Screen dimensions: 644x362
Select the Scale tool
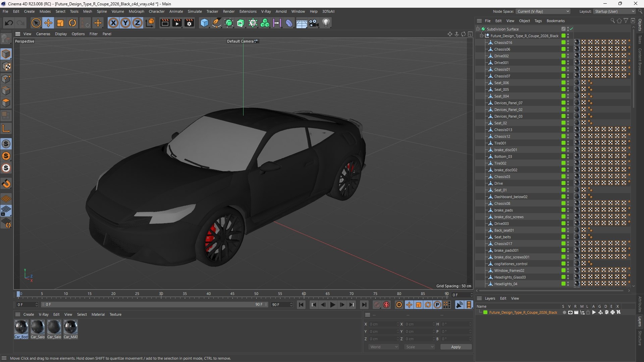point(60,23)
